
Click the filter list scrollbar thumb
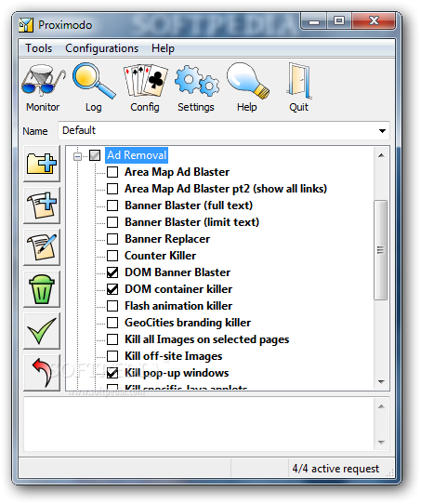[381, 250]
